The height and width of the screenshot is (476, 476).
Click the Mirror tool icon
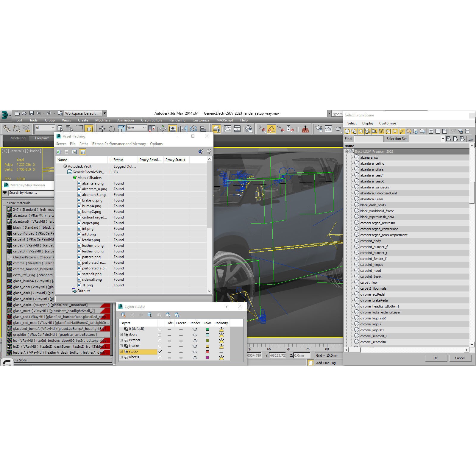point(184,129)
